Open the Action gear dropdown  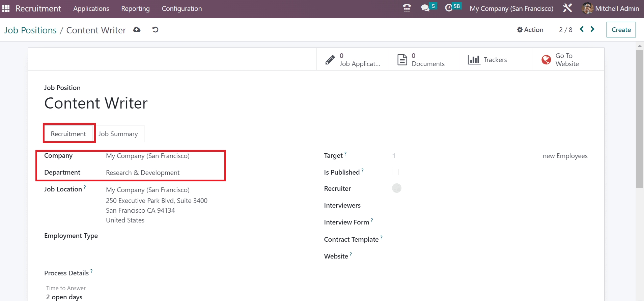point(530,30)
